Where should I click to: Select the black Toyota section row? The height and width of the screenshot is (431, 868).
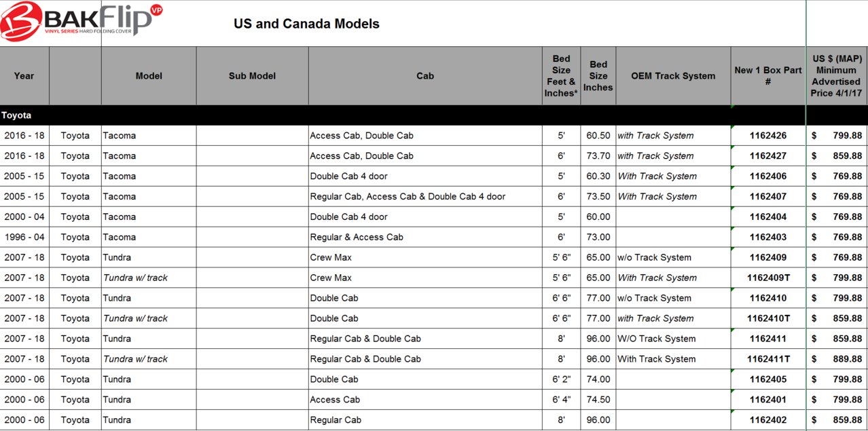click(434, 115)
